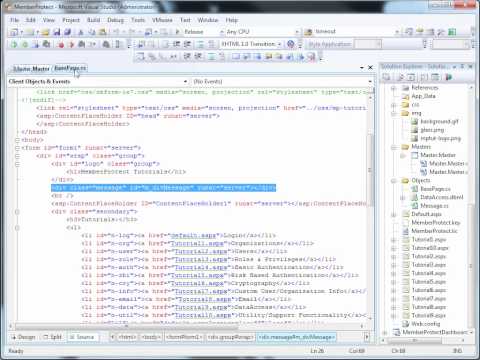Open the VMware menu

162,20
